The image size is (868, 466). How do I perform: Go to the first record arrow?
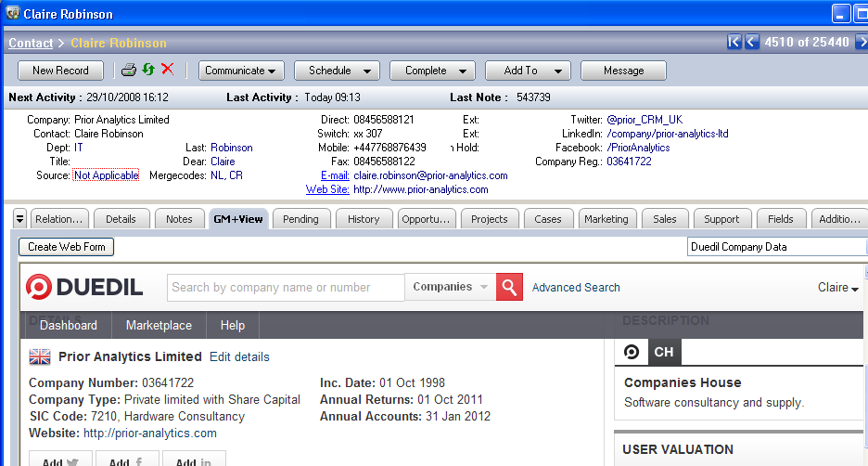coord(734,42)
